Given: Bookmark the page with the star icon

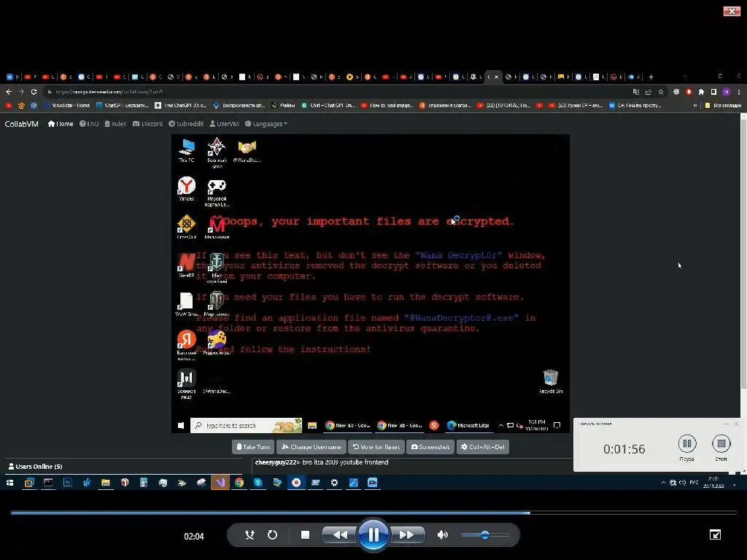Looking at the screenshot, I should [x=661, y=92].
